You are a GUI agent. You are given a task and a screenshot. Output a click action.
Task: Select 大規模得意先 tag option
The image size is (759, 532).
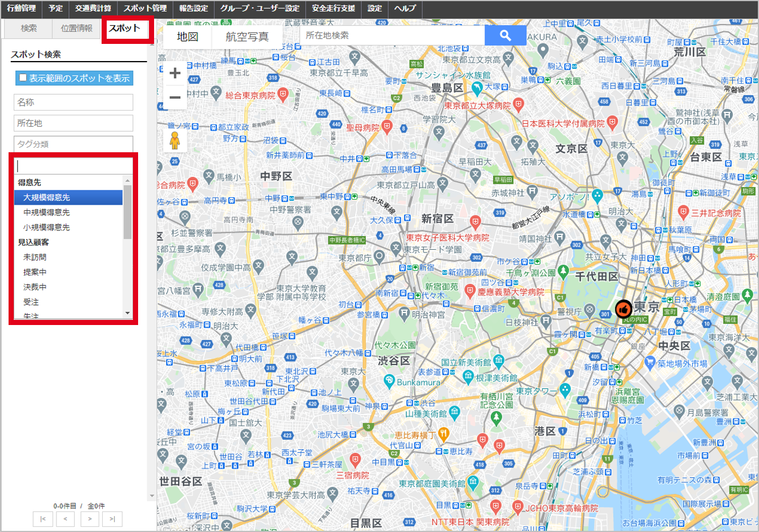tap(68, 197)
